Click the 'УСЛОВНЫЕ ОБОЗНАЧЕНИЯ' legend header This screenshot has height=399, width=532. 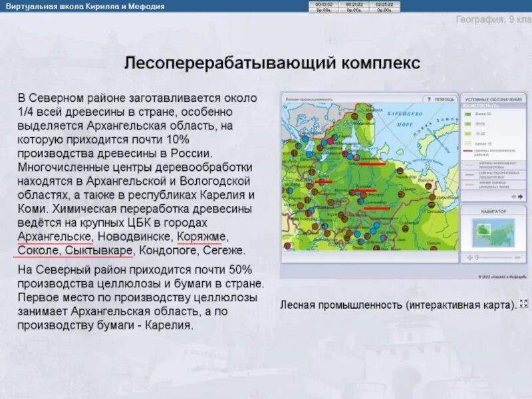(493, 99)
